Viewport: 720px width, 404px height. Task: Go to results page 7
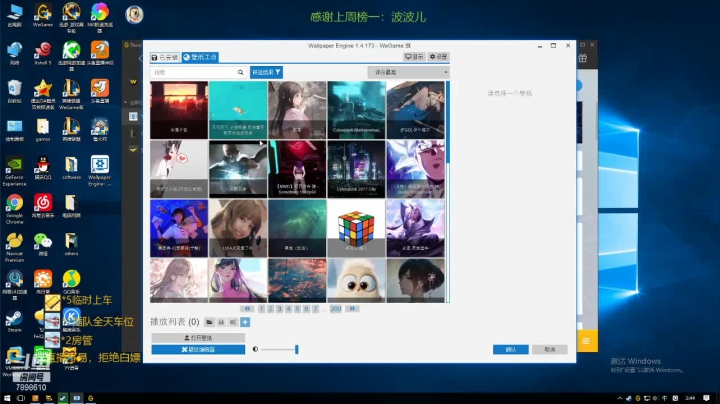point(315,309)
